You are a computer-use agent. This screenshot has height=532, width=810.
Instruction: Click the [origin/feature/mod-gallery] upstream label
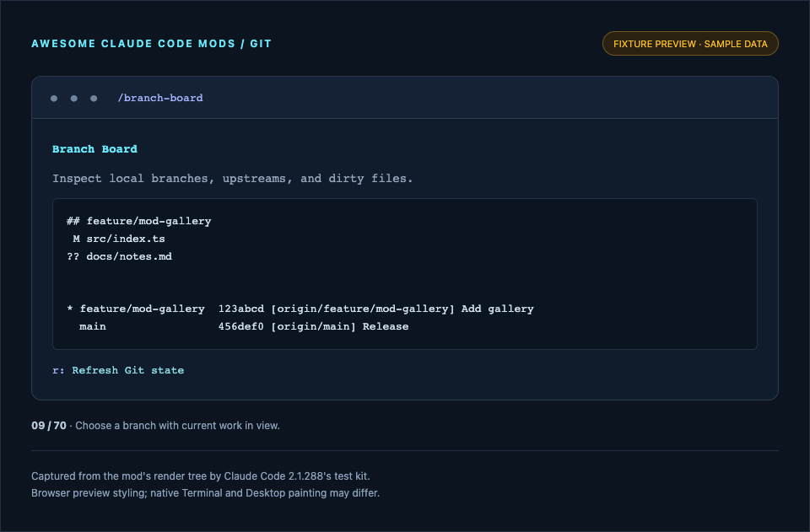pos(363,309)
